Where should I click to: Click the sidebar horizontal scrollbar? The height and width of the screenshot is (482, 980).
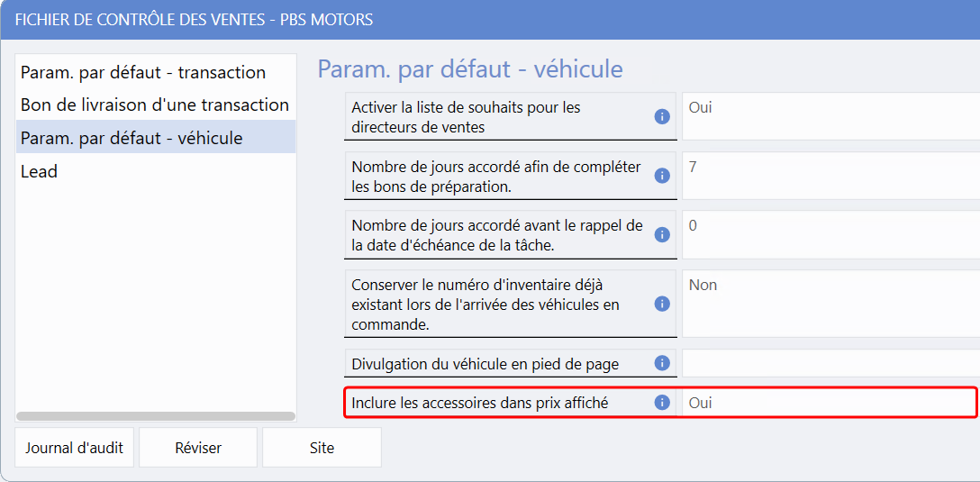coord(156,416)
